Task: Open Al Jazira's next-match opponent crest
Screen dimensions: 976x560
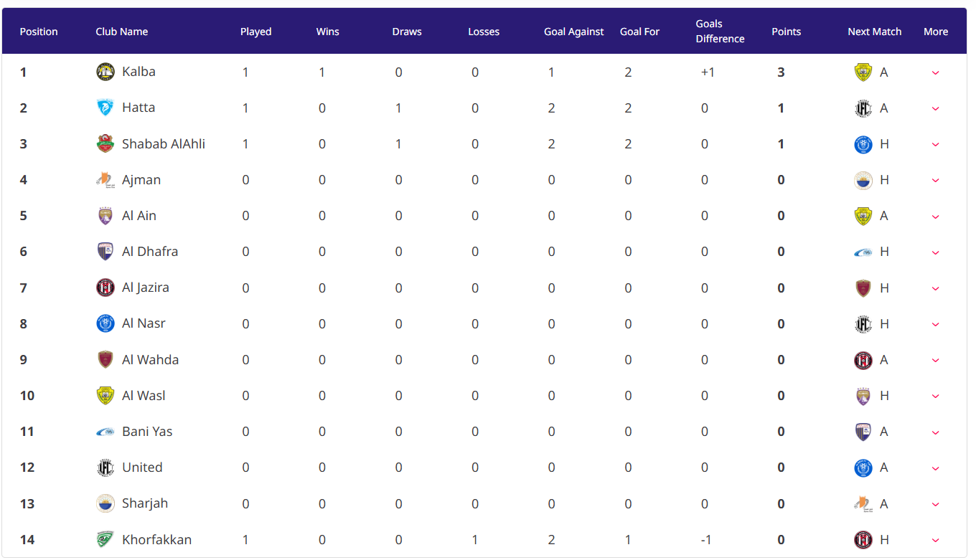Action: pos(863,288)
